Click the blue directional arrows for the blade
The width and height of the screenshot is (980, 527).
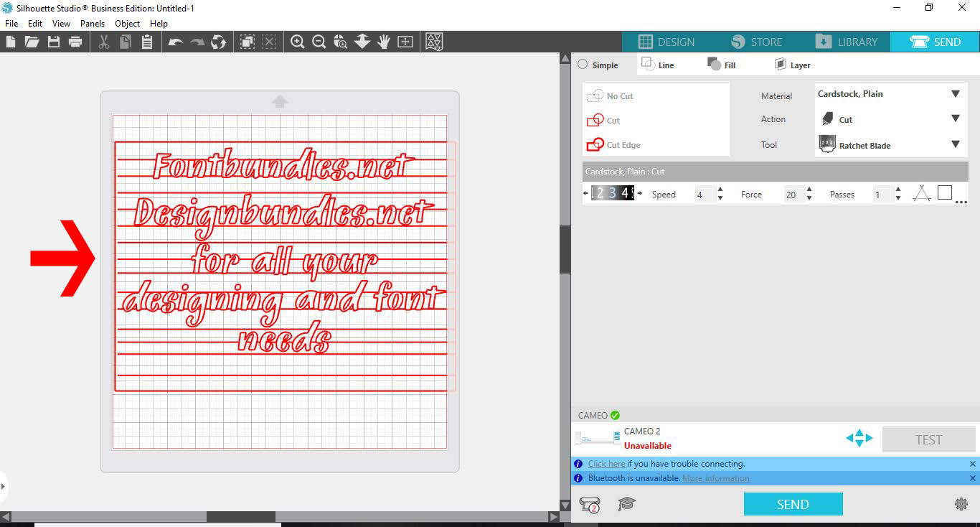tap(859, 438)
